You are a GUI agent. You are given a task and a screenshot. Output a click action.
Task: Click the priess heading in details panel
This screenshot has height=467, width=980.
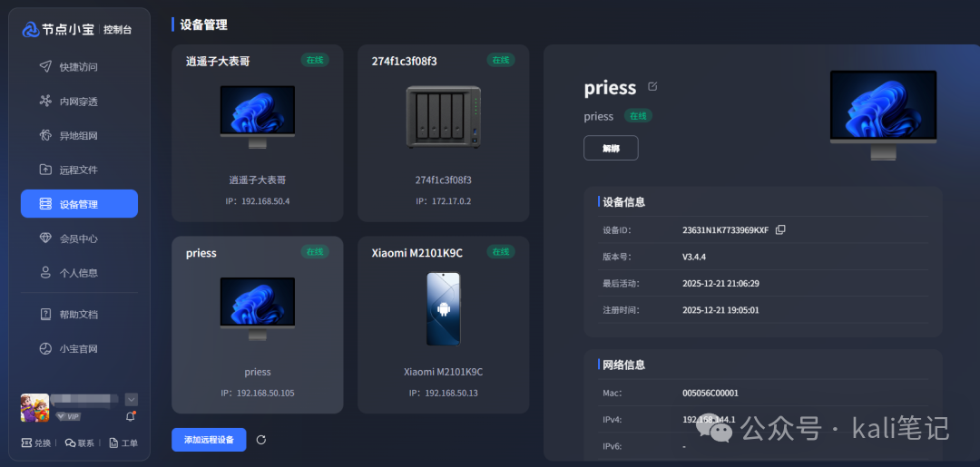coord(610,87)
